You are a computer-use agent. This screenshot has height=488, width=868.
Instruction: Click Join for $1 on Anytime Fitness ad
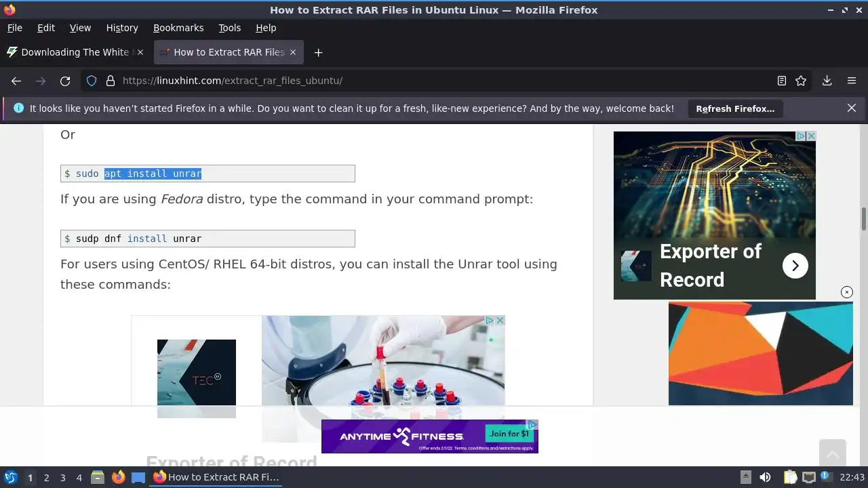(509, 434)
